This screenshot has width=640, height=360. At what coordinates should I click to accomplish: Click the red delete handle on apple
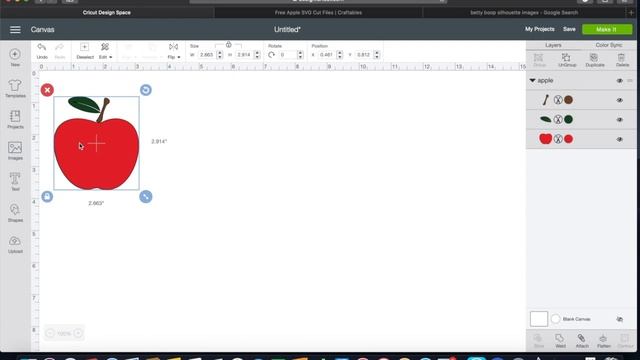click(47, 90)
